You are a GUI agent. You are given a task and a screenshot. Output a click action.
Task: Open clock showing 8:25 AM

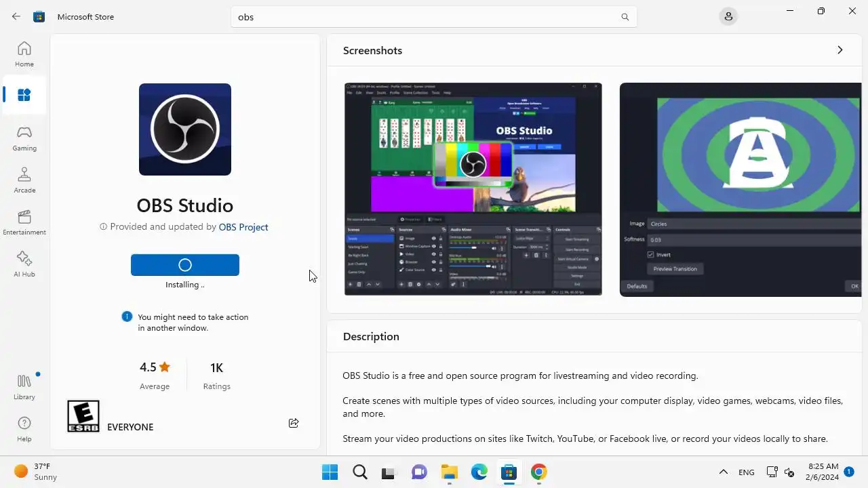point(823,472)
